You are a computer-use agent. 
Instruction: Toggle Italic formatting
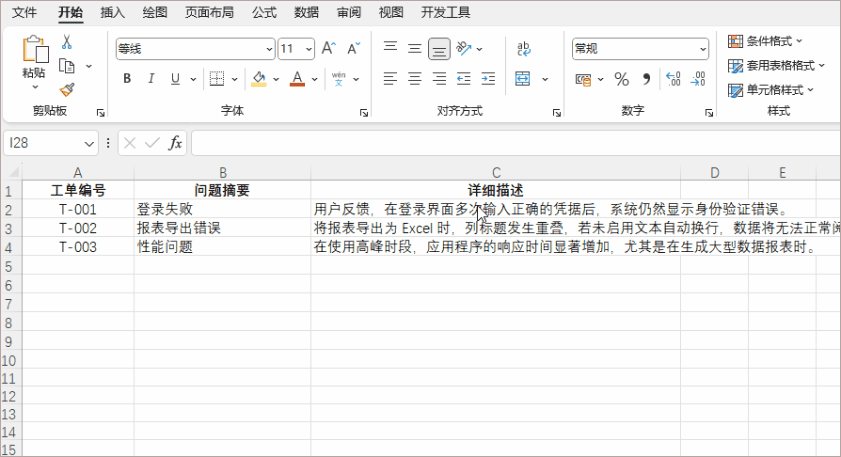pos(151,79)
